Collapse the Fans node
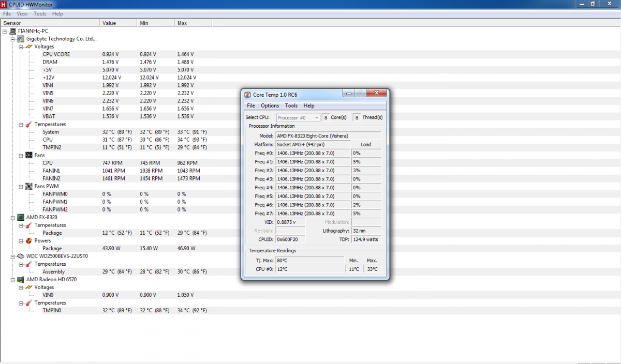 [21, 155]
